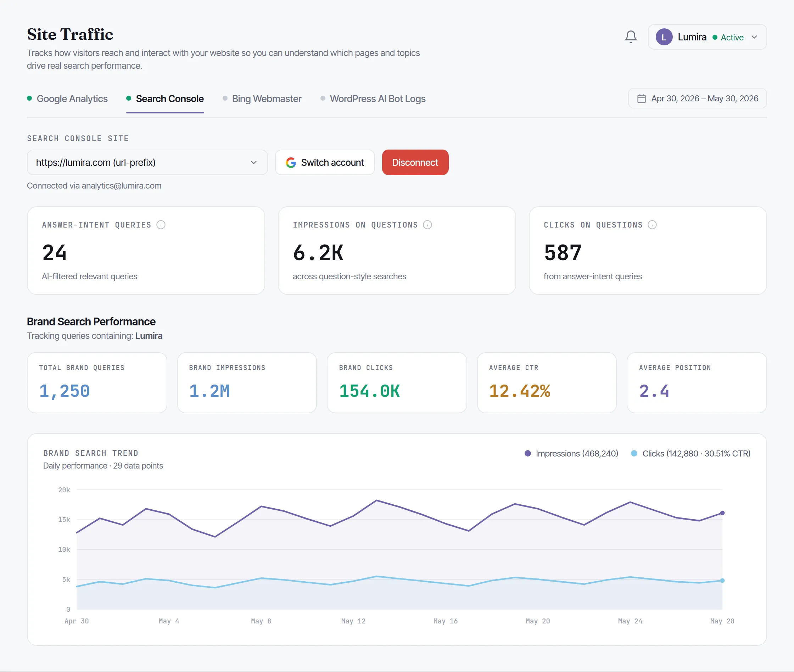This screenshot has width=794, height=672.
Task: Click the 24 answer-intent queries value
Action: coord(55,253)
